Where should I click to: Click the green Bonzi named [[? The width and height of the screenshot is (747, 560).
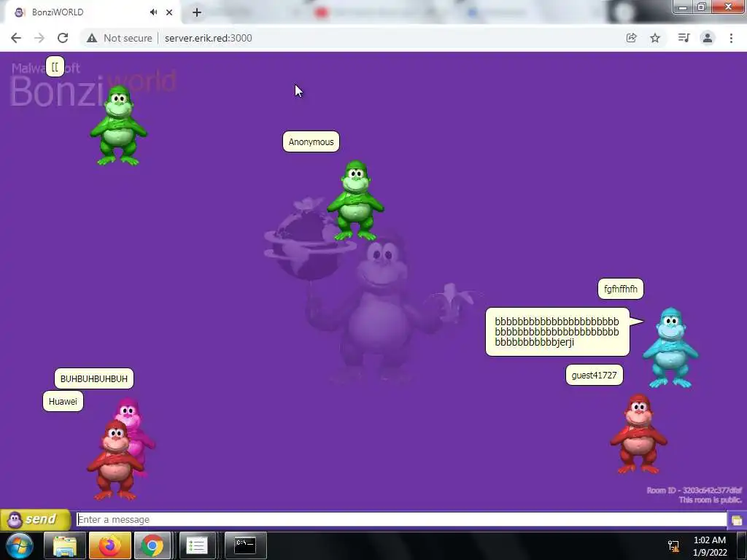[119, 125]
